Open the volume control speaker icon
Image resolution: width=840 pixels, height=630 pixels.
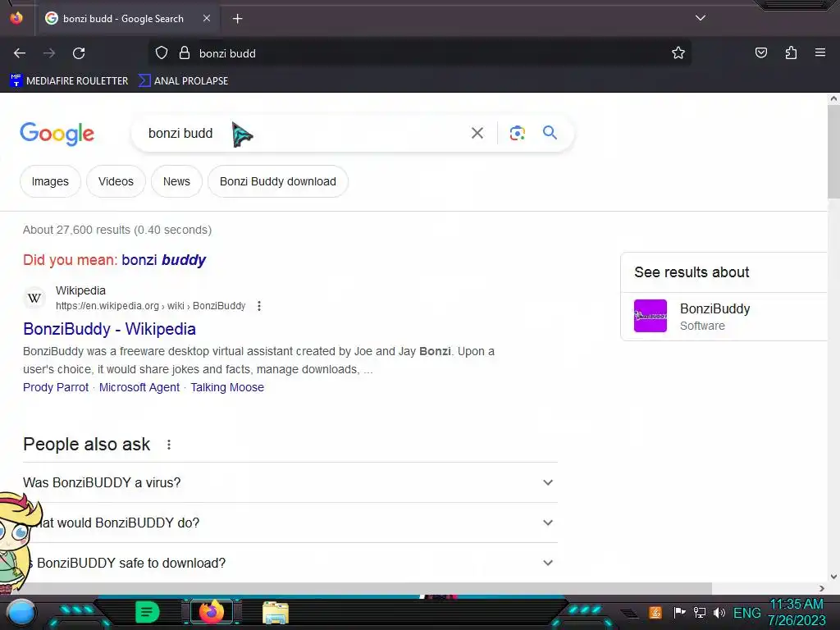coord(719,612)
